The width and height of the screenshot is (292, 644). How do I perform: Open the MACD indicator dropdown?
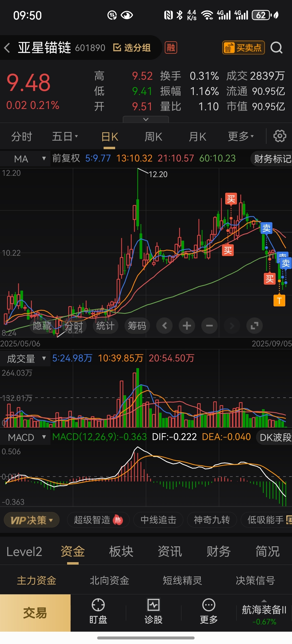pyautogui.click(x=25, y=437)
